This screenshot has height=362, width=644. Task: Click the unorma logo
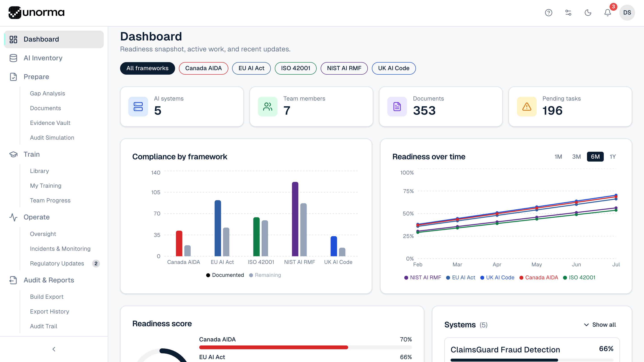(36, 13)
